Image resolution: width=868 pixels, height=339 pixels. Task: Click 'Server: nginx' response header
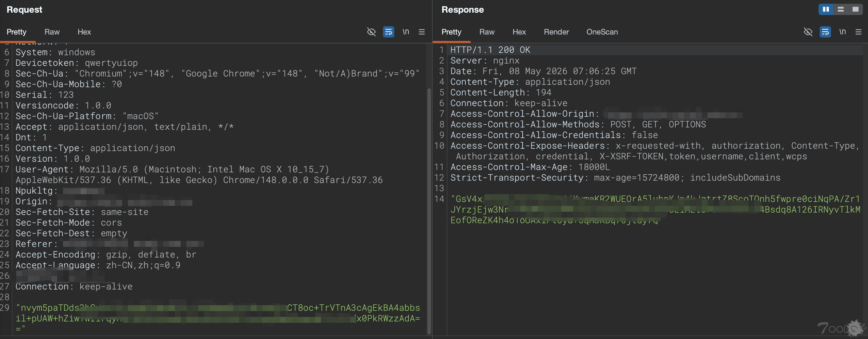(485, 61)
